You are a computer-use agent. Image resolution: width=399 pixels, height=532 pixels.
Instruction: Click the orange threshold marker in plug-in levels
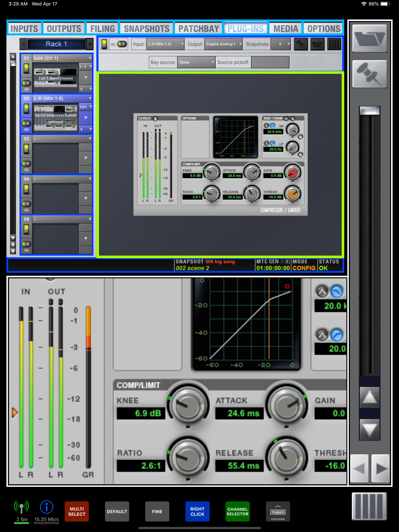point(141,175)
